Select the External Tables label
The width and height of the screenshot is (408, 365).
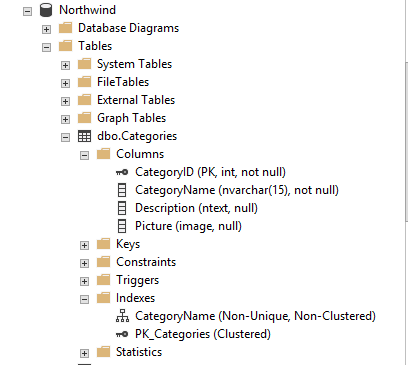pyautogui.click(x=136, y=100)
